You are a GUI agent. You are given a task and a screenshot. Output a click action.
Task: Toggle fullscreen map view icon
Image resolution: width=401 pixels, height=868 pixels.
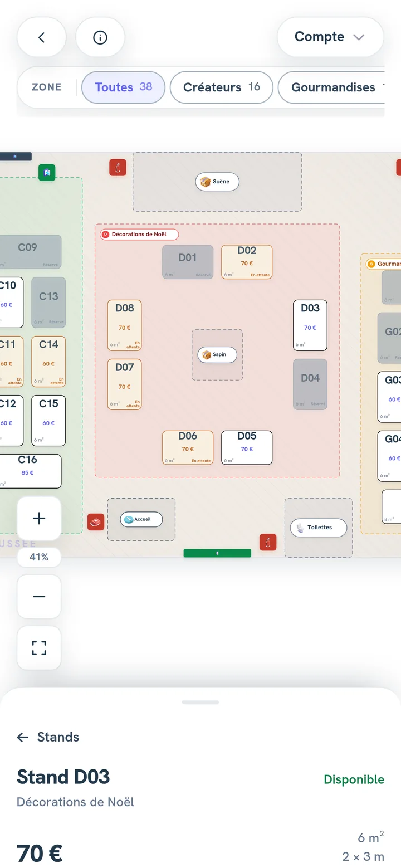coord(39,648)
